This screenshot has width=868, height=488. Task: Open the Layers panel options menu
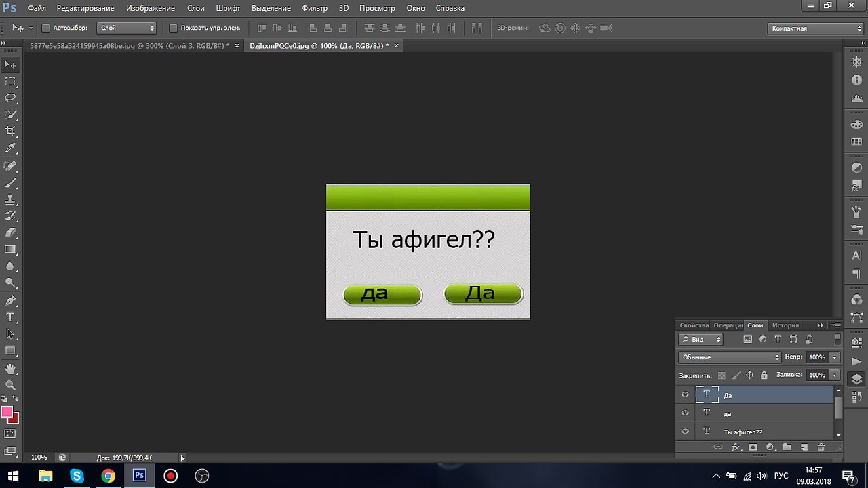[836, 325]
